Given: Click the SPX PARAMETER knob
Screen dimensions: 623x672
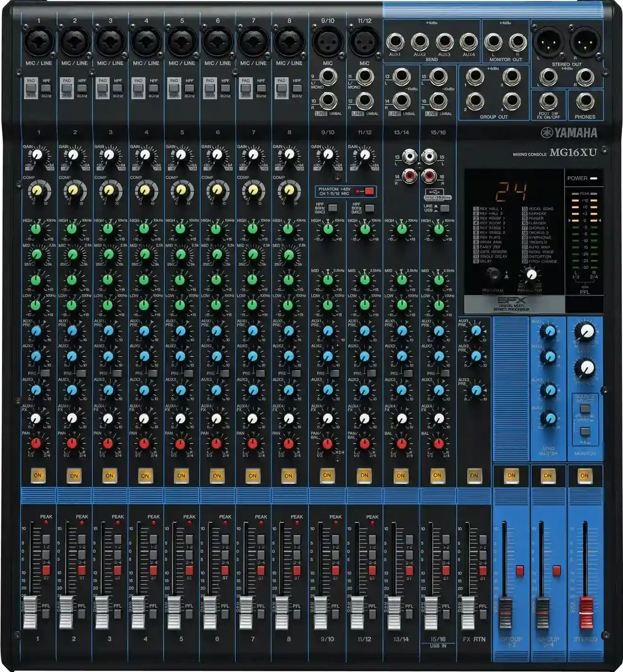Looking at the screenshot, I should click(x=531, y=274).
